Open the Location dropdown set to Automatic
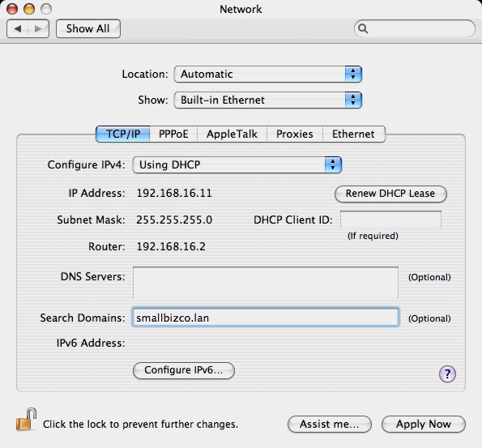The height and width of the screenshot is (448, 482). [268, 74]
